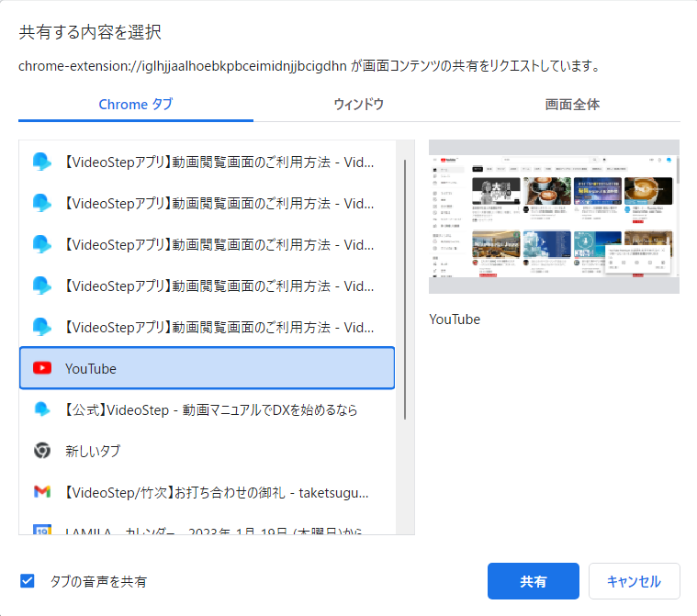The height and width of the screenshot is (616, 697).
Task: Switch to the ウィンドウ tab
Action: click(358, 105)
